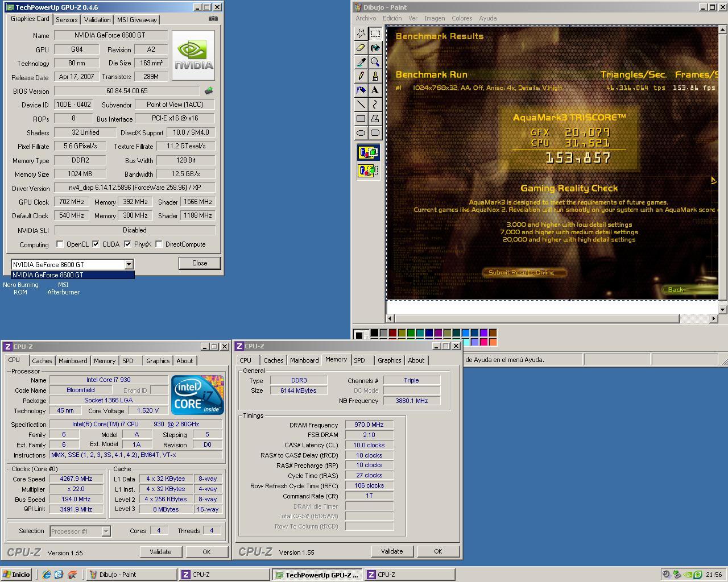This screenshot has height=582, width=728.
Task: Enable the DirectCompute checkbox in GPU-Z
Action: coord(159,244)
